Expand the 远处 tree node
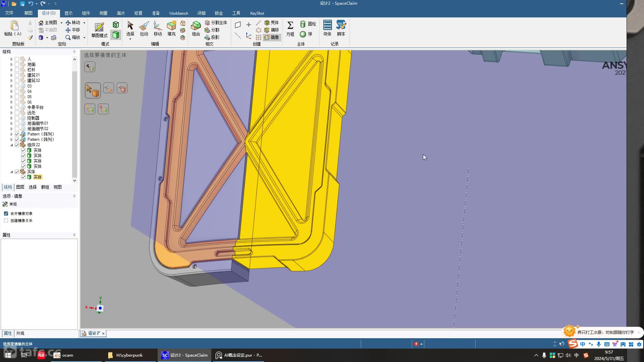 pyautogui.click(x=11, y=113)
